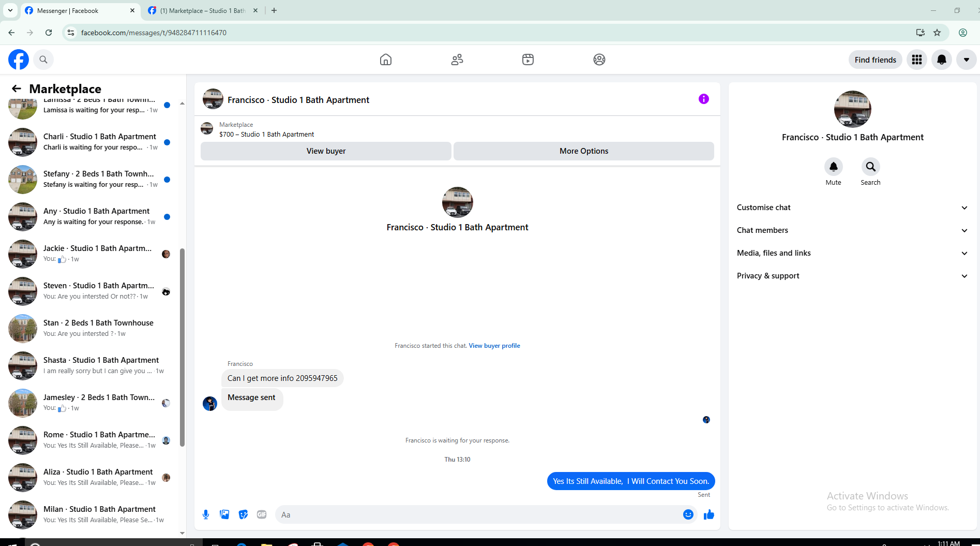Open the Groups icon in top navigation

point(599,60)
